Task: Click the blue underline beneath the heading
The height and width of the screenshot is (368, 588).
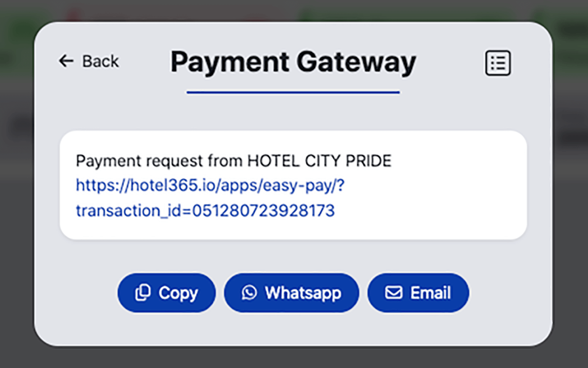Action: point(293,92)
